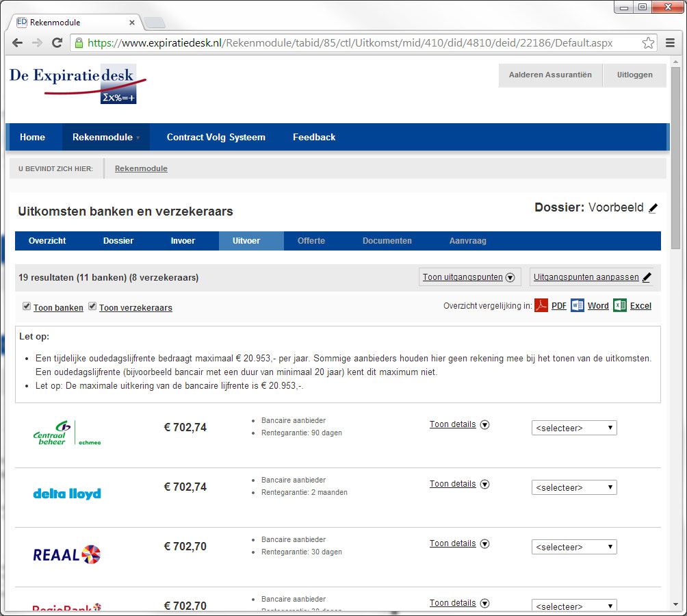The width and height of the screenshot is (687, 616).
Task: Click the Rekenmodule breadcrumb link
Action: [x=141, y=168]
